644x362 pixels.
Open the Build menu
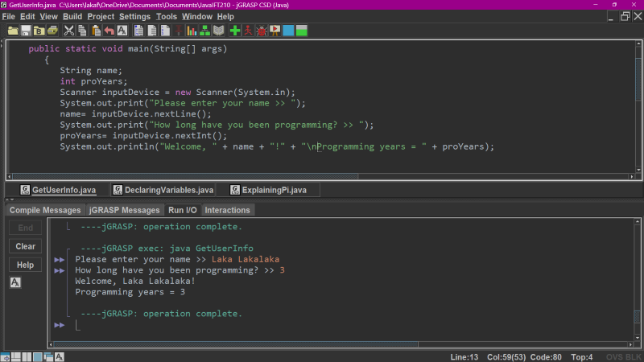[x=72, y=16]
